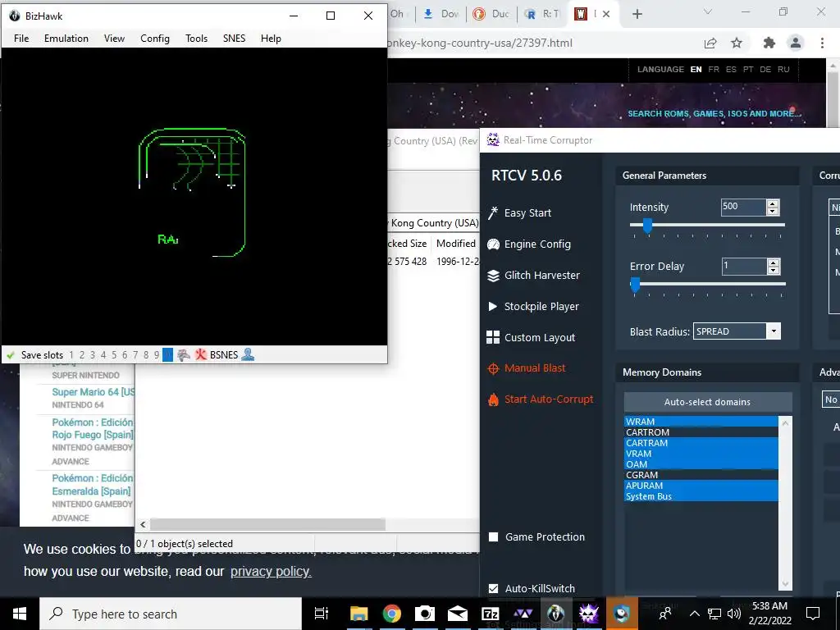Open the privacy policy link
This screenshot has height=630, width=840.
click(271, 572)
